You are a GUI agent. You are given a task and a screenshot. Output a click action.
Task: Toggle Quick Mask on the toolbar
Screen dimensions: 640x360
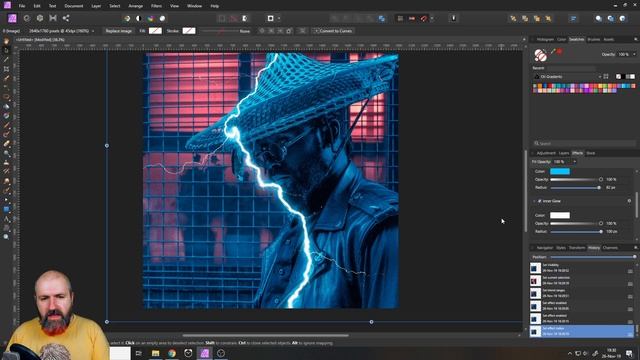coord(270,18)
